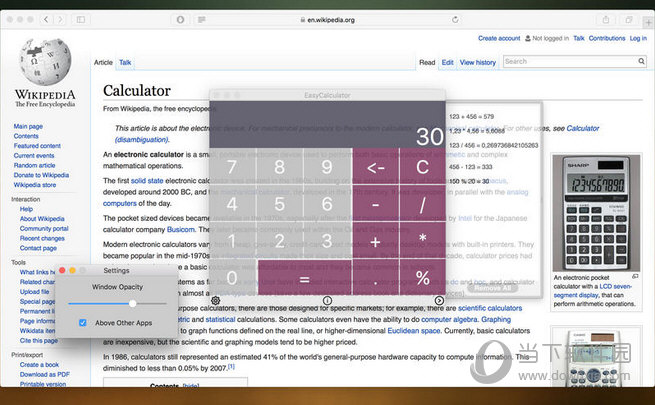Screen dimensions: 655x405
Task: Click the Wikipedia globe logo
Action: pos(45,62)
